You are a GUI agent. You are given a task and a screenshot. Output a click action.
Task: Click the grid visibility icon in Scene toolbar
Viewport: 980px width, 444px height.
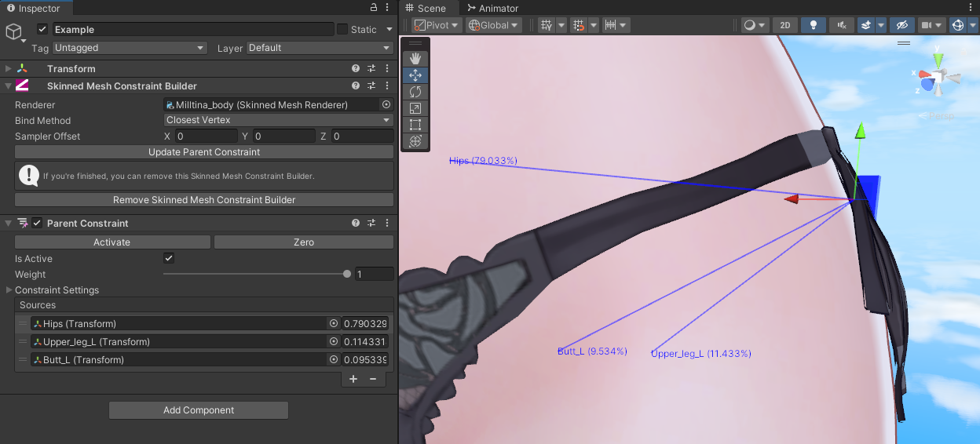point(547,25)
